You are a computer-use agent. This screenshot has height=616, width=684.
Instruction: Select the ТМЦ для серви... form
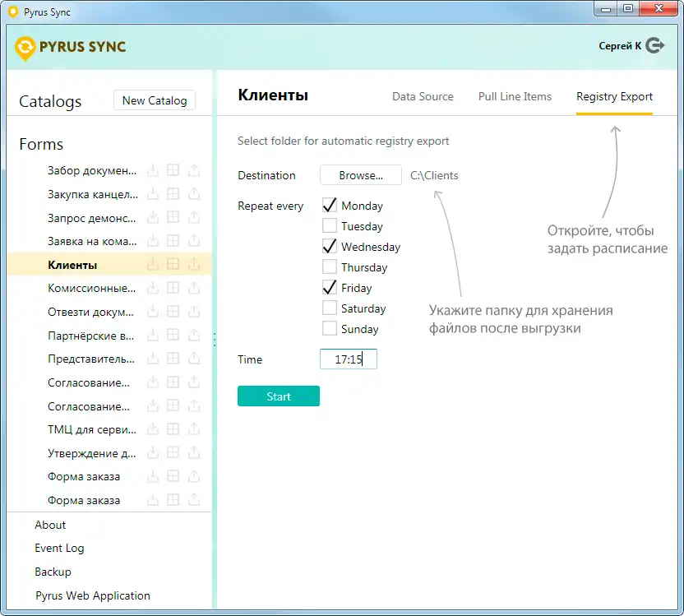coord(91,429)
